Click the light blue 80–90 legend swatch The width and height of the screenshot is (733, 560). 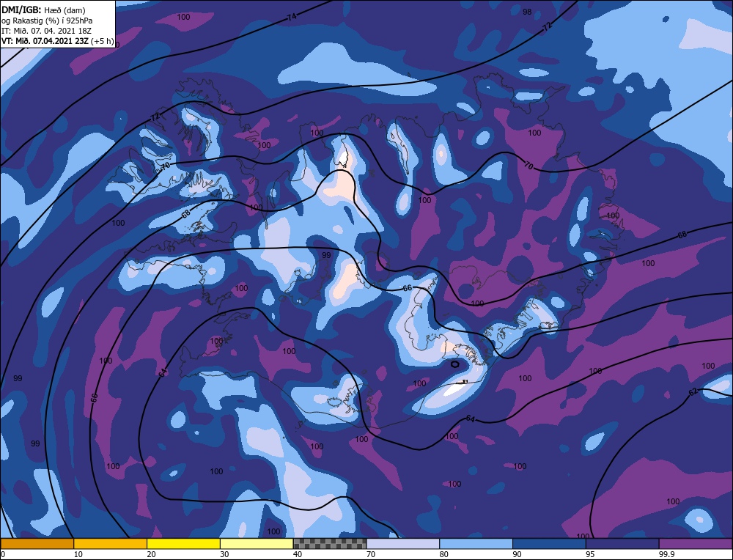pos(476,543)
